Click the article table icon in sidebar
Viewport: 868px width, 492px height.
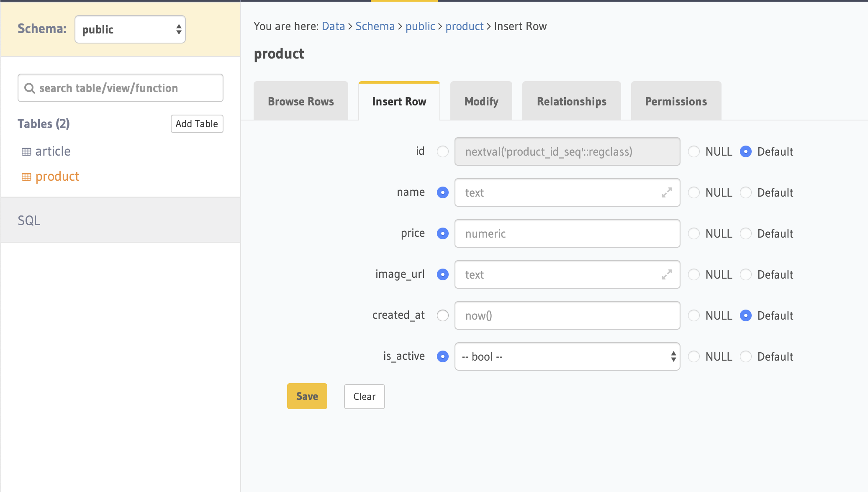click(x=26, y=152)
